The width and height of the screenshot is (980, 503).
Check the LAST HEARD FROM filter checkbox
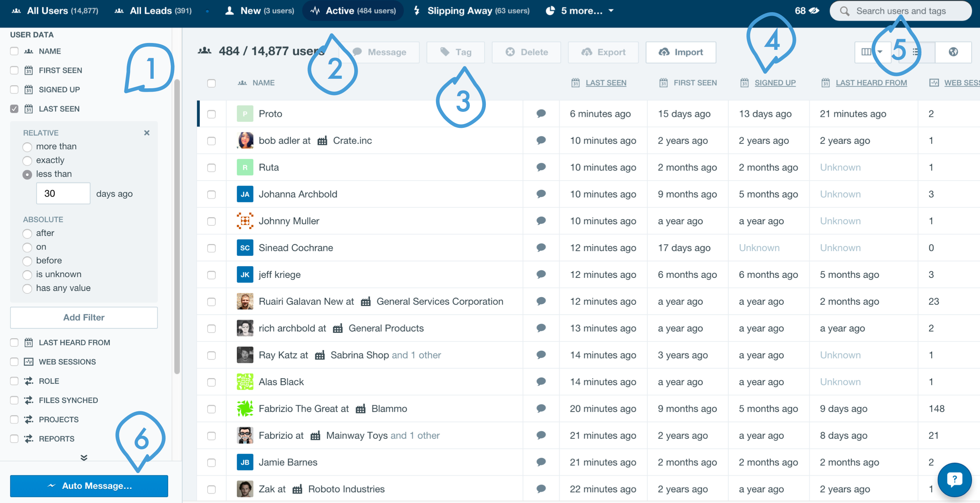14,342
